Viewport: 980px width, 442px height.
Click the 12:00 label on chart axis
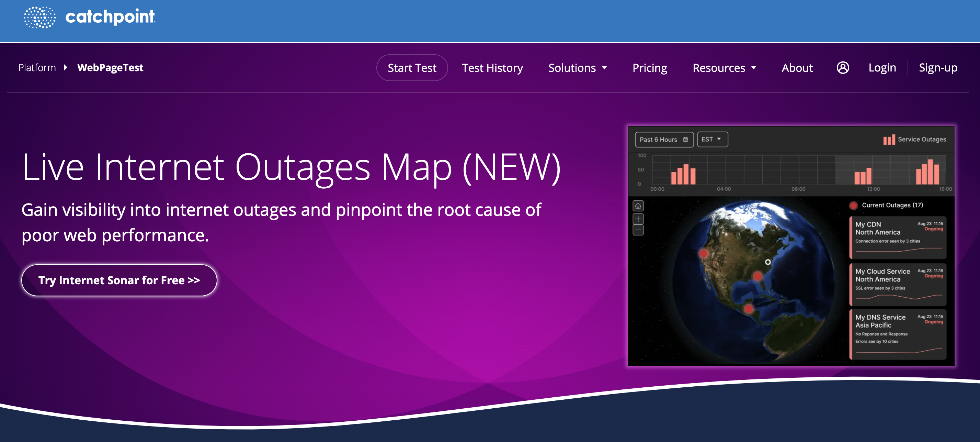coord(873,189)
